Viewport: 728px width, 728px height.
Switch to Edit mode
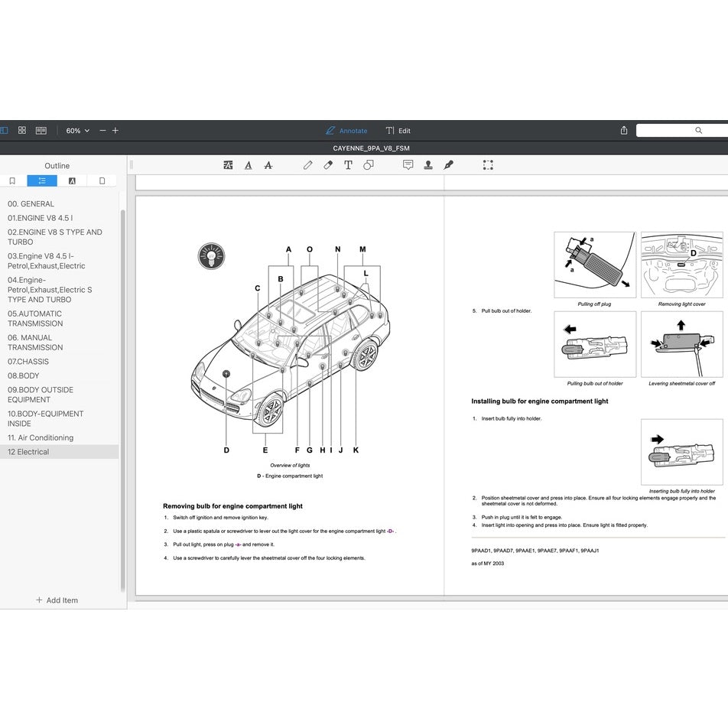click(398, 131)
